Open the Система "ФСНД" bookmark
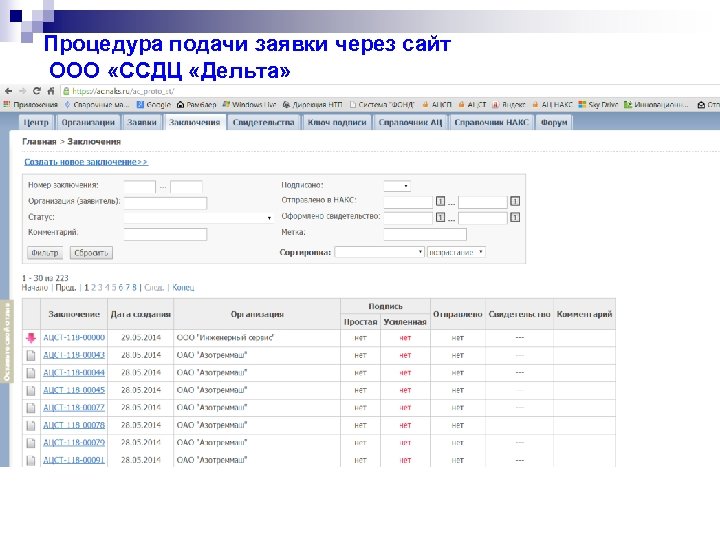Viewport: 720px width, 540px height. (382, 105)
